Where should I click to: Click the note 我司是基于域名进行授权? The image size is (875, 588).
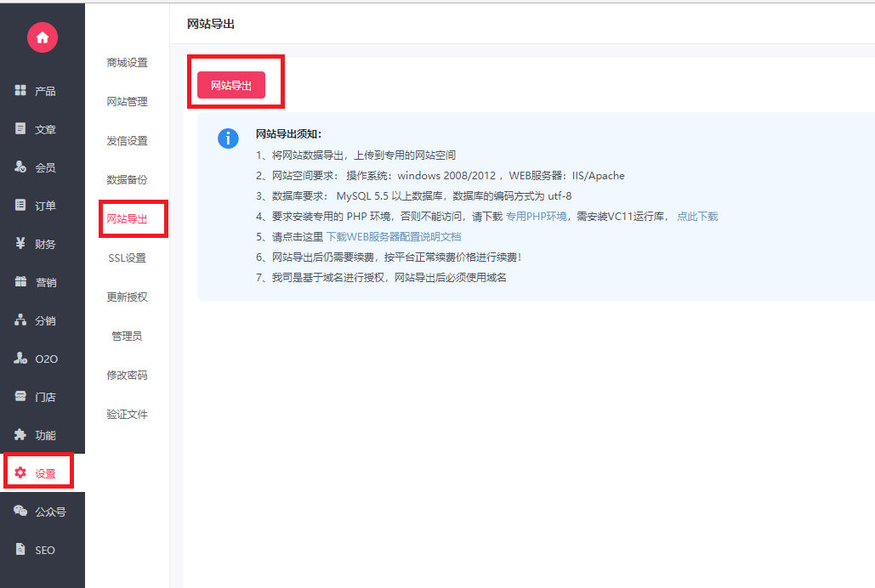(x=381, y=277)
